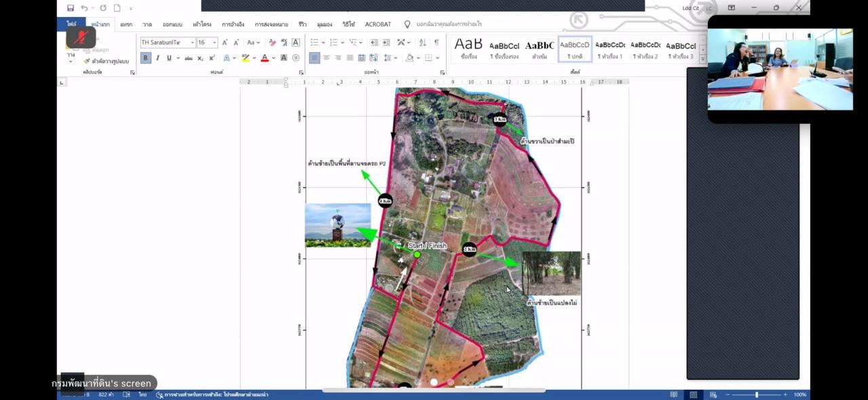Toggle show paragraph marks (¶)
The height and width of the screenshot is (400, 868).
(437, 42)
